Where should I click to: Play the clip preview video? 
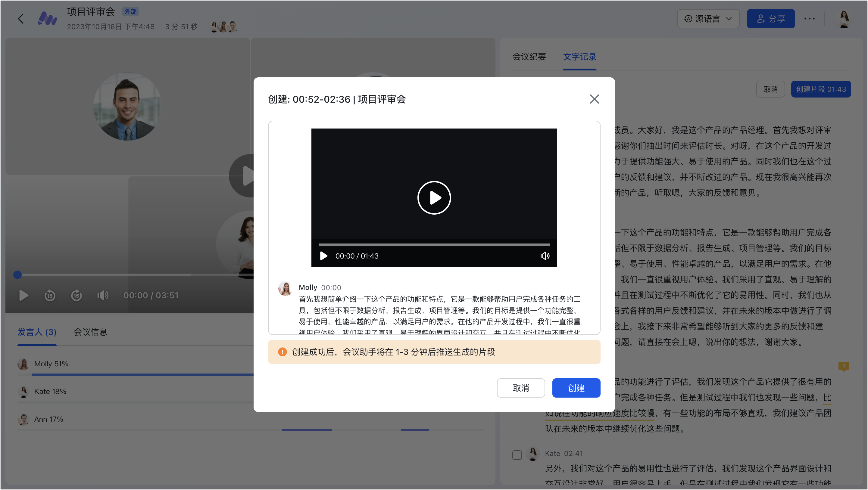(x=434, y=198)
